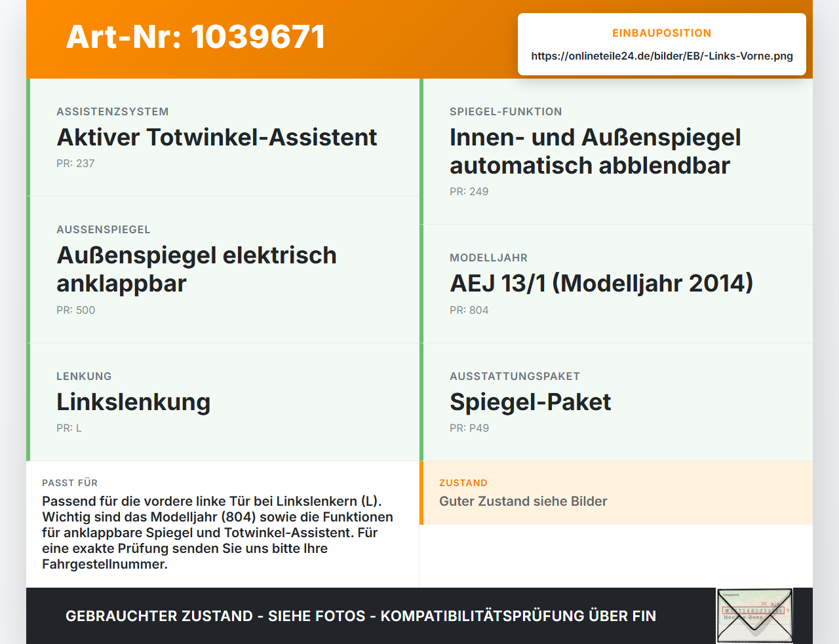Open the Links-Vorne.png image URL
The width and height of the screenshot is (839, 644).
662,56
